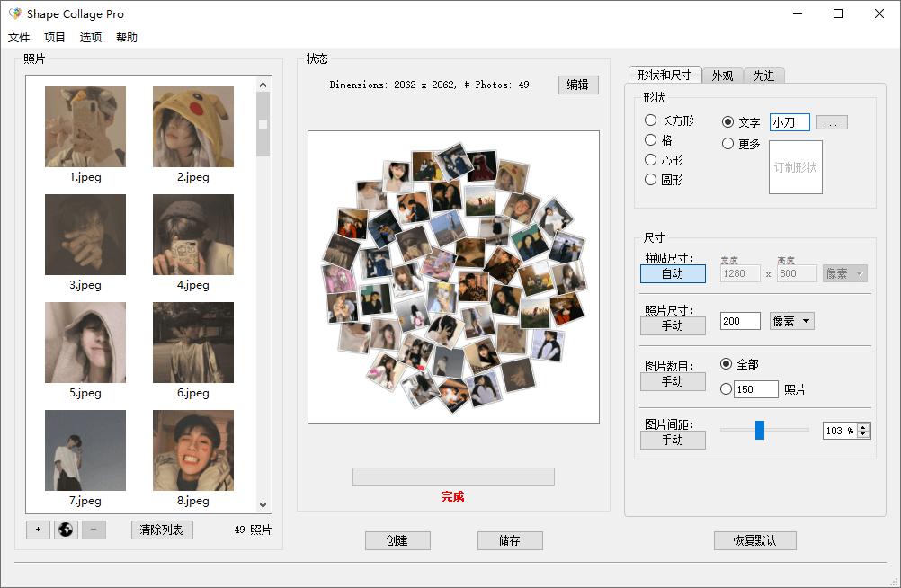
Task: Click the ellipsis button next to text field
Action: [832, 122]
